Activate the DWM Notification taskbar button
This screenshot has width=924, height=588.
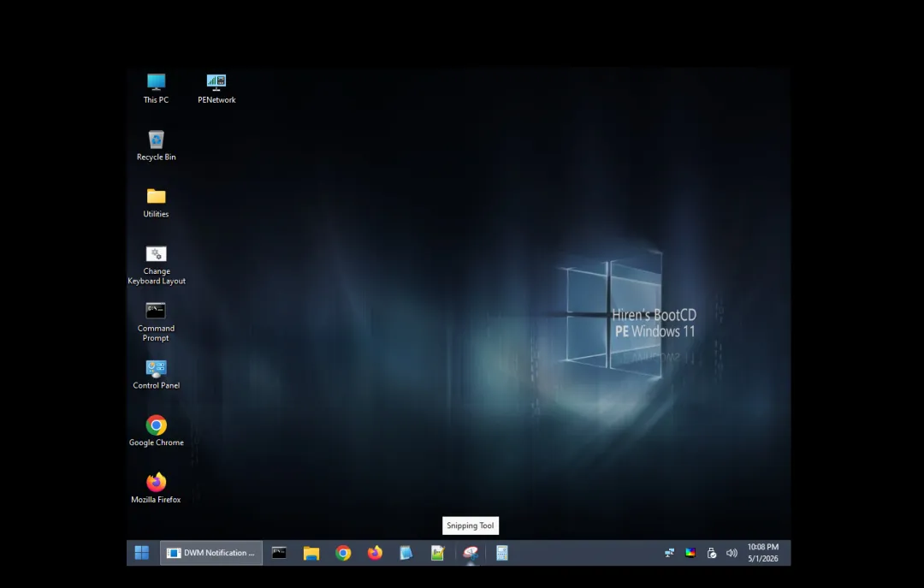point(211,553)
